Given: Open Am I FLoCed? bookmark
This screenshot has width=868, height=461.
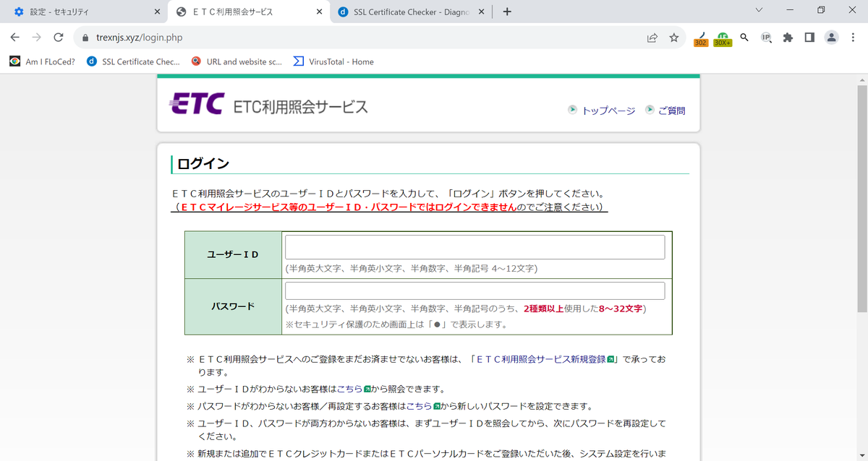Looking at the screenshot, I should [43, 61].
